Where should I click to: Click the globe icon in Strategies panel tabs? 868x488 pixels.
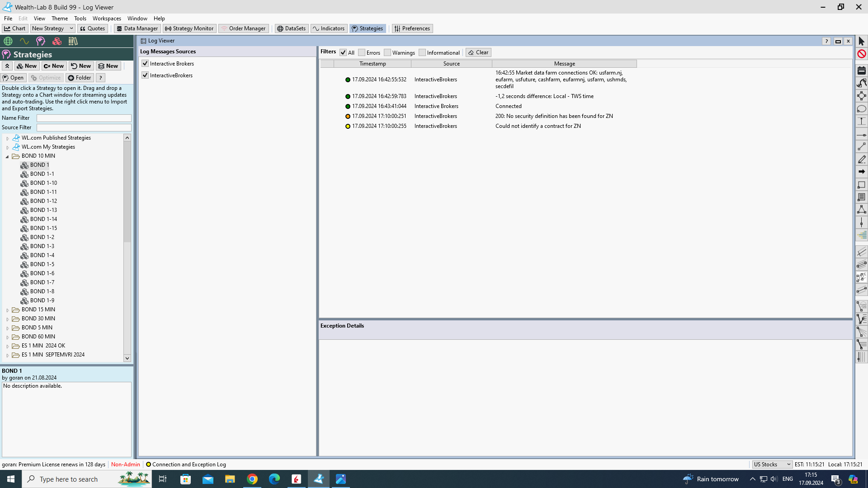8,41
